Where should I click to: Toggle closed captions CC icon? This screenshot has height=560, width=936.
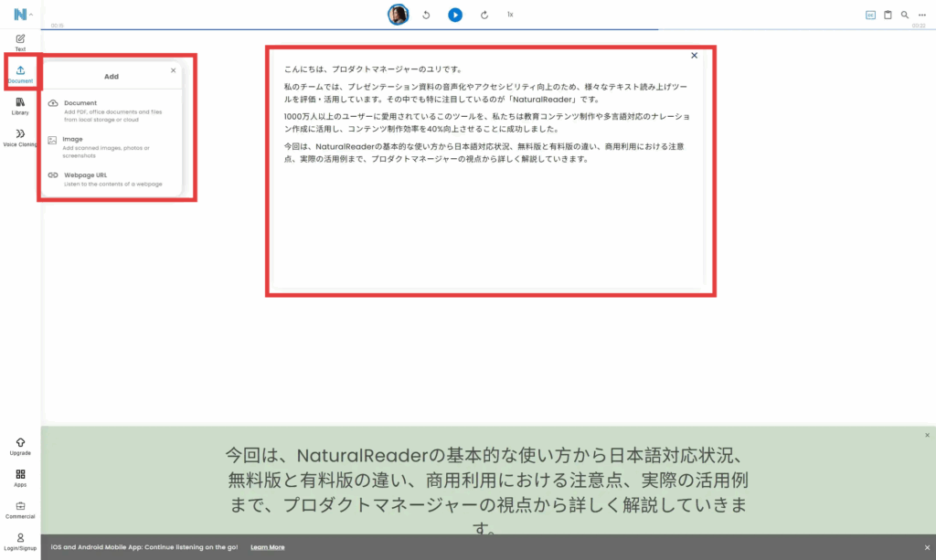pos(870,15)
